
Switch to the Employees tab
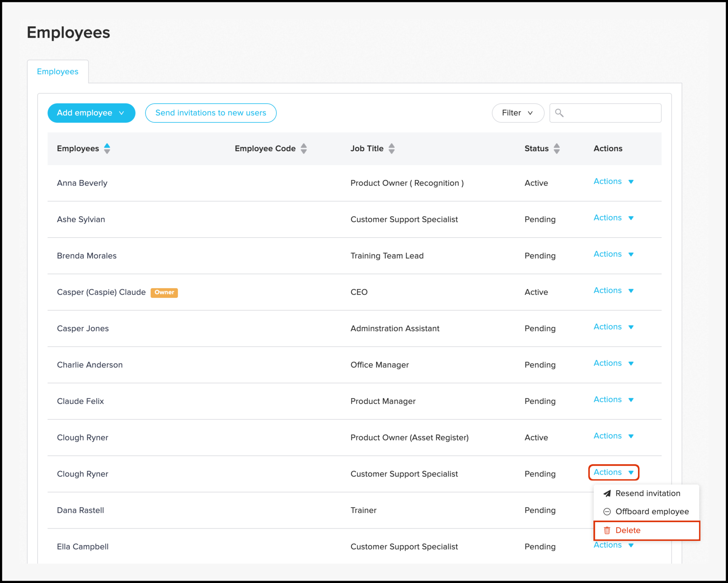pyautogui.click(x=58, y=71)
